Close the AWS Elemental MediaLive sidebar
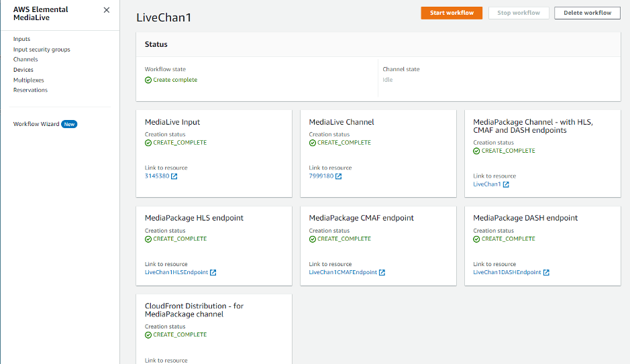 coord(107,10)
